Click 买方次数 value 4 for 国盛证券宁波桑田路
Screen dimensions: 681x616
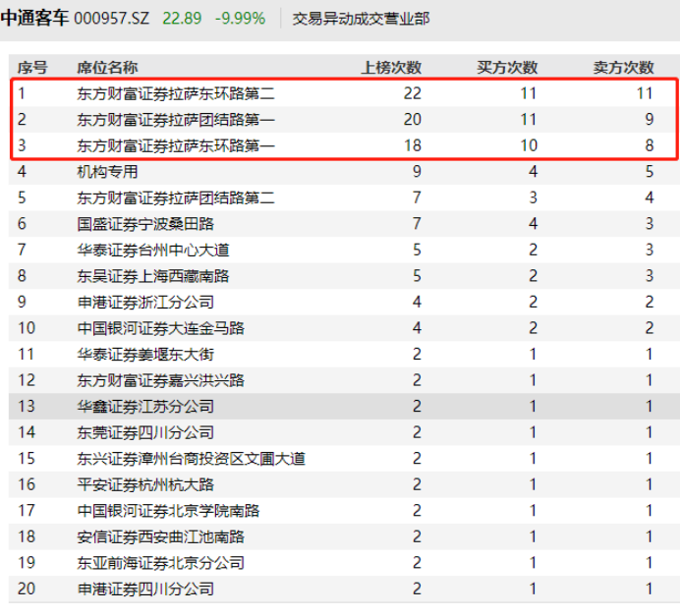click(x=533, y=224)
